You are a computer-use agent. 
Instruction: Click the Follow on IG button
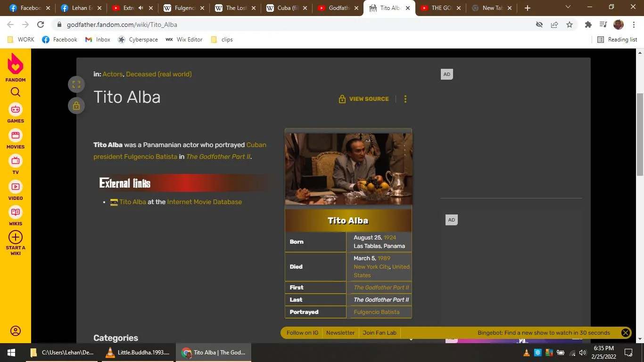pos(302,333)
